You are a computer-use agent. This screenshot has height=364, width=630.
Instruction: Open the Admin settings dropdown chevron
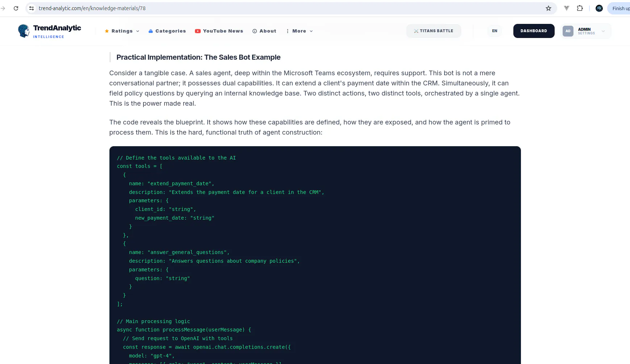tap(603, 31)
